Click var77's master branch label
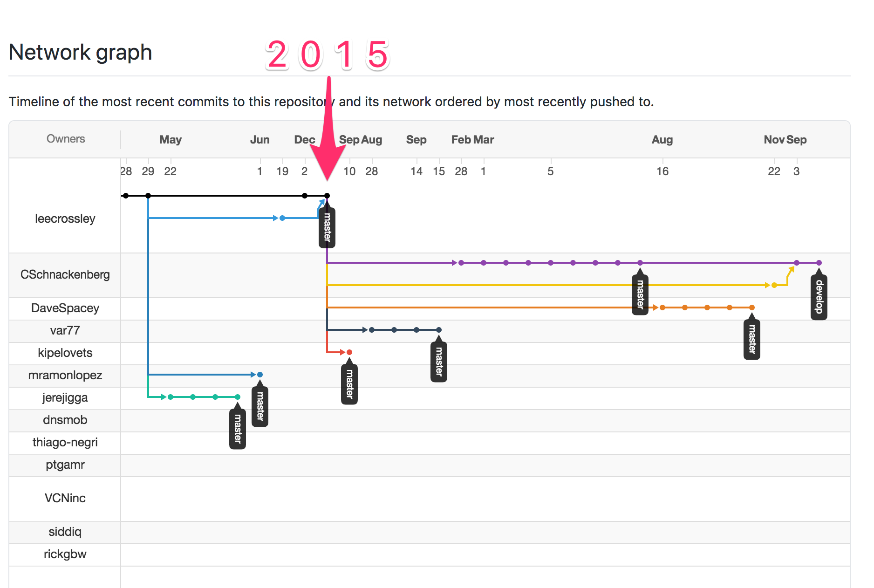This screenshot has height=588, width=874. tap(438, 361)
